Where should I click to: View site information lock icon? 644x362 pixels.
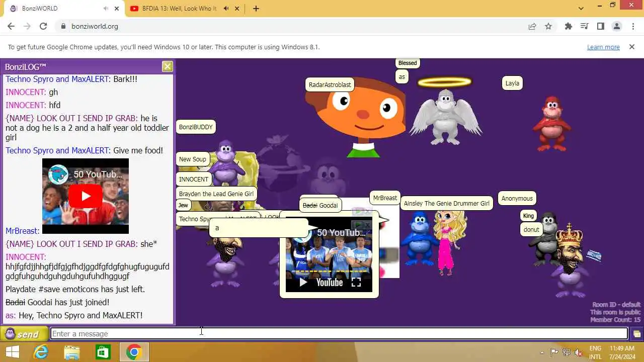tap(63, 26)
